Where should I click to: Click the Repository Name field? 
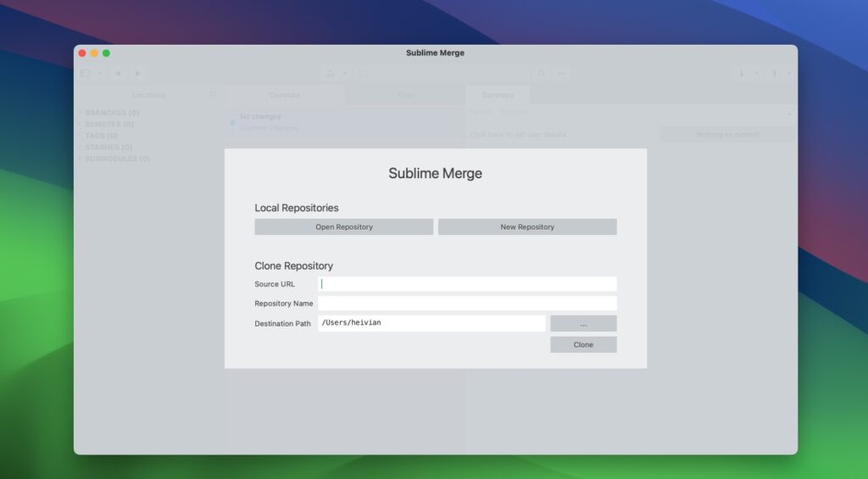[467, 304]
